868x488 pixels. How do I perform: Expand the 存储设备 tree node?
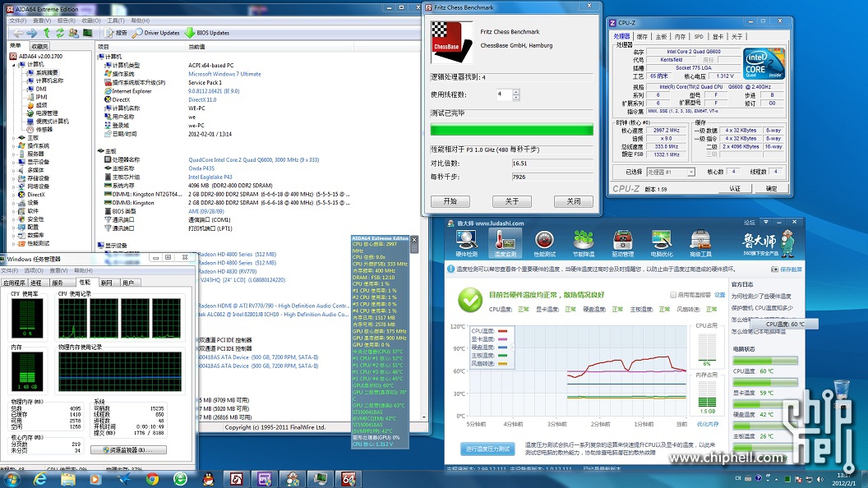(x=14, y=178)
